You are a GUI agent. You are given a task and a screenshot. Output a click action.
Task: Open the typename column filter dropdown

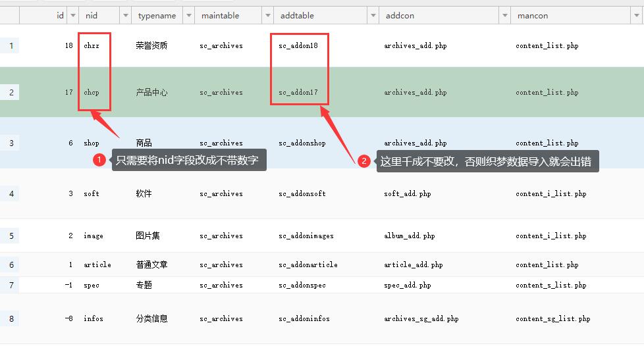click(x=189, y=16)
